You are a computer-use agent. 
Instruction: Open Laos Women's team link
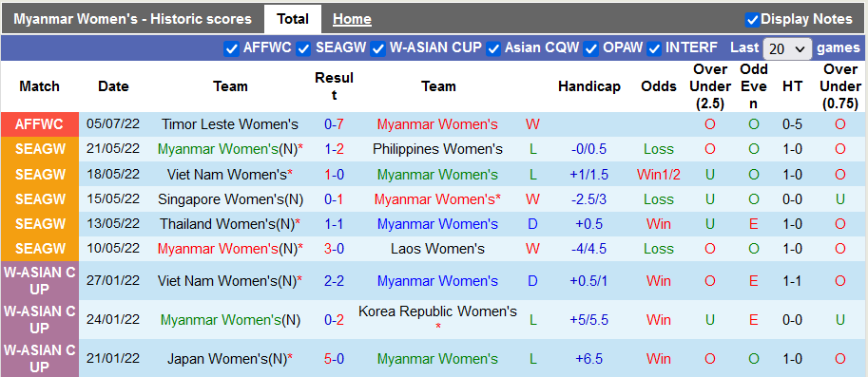[438, 250]
